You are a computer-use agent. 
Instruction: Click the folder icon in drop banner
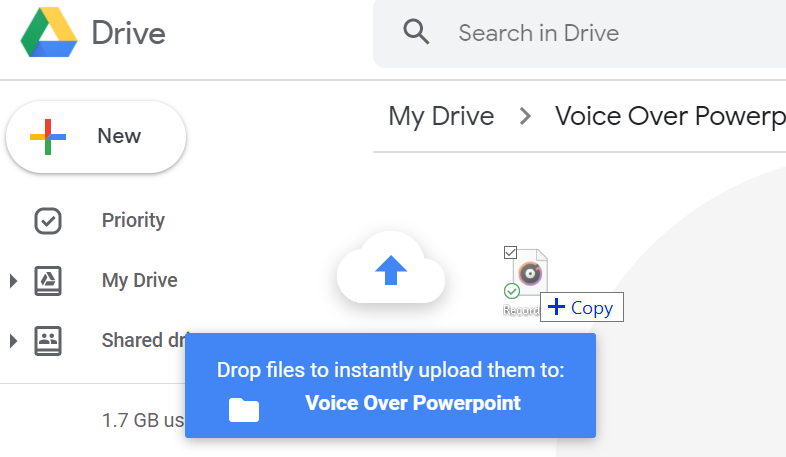244,409
